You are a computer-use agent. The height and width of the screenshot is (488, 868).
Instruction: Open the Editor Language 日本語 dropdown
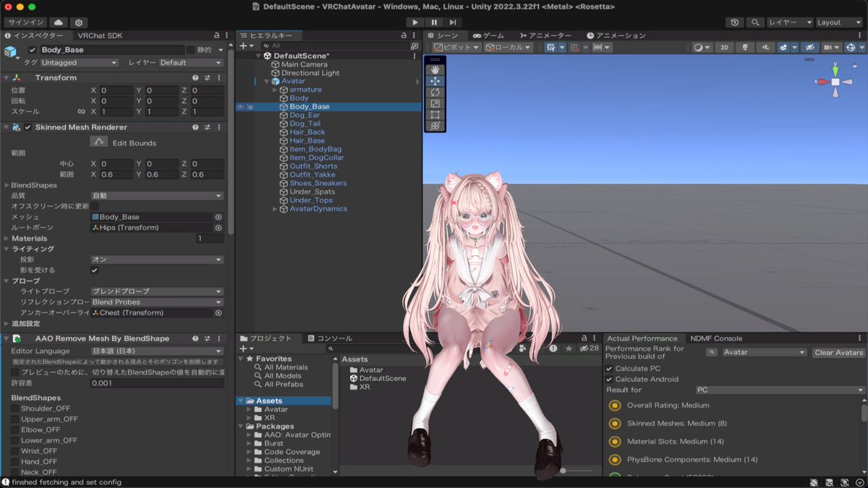[x=157, y=351]
